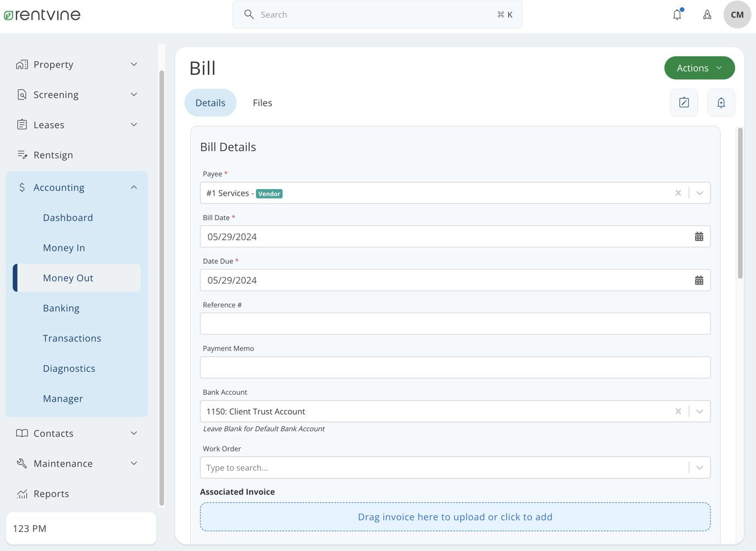Screen dimensions: 756x551
Task: Click the Rentvine logo
Action: point(42,14)
